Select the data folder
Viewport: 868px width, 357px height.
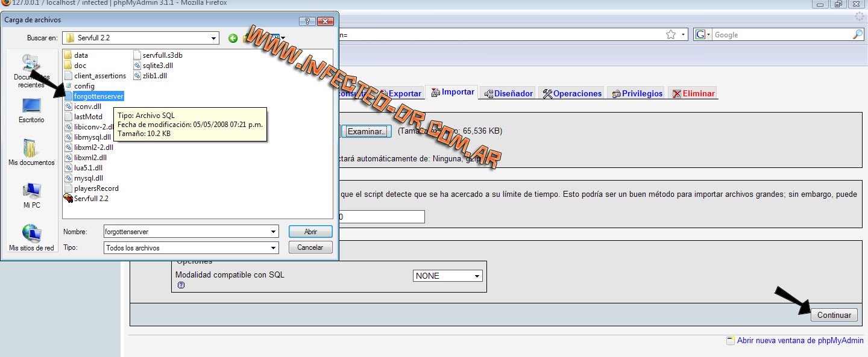click(x=76, y=55)
